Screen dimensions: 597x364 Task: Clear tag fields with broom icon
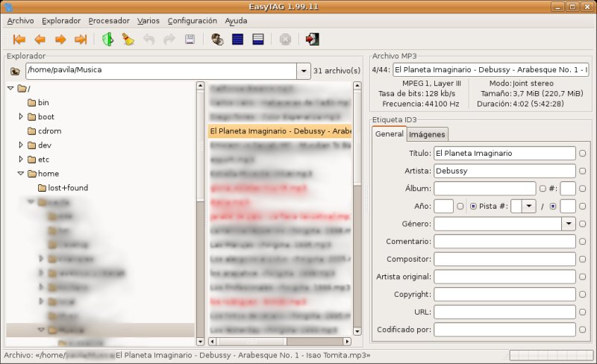128,40
